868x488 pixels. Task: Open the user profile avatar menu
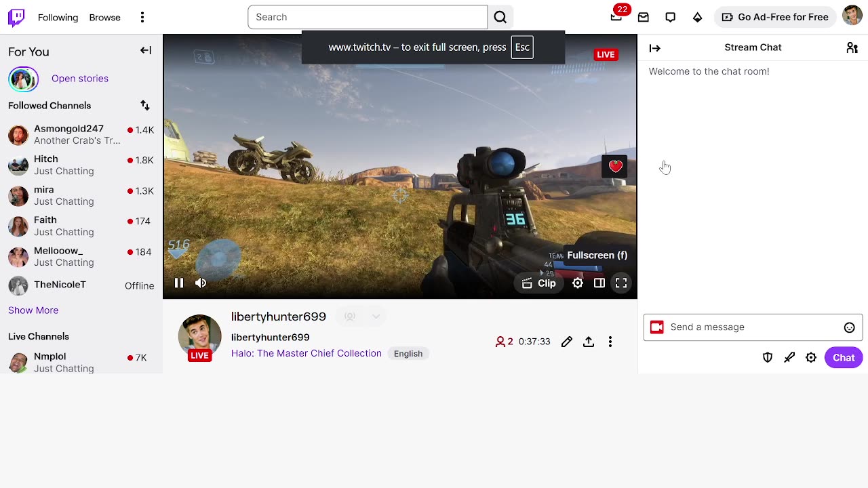pyautogui.click(x=852, y=16)
